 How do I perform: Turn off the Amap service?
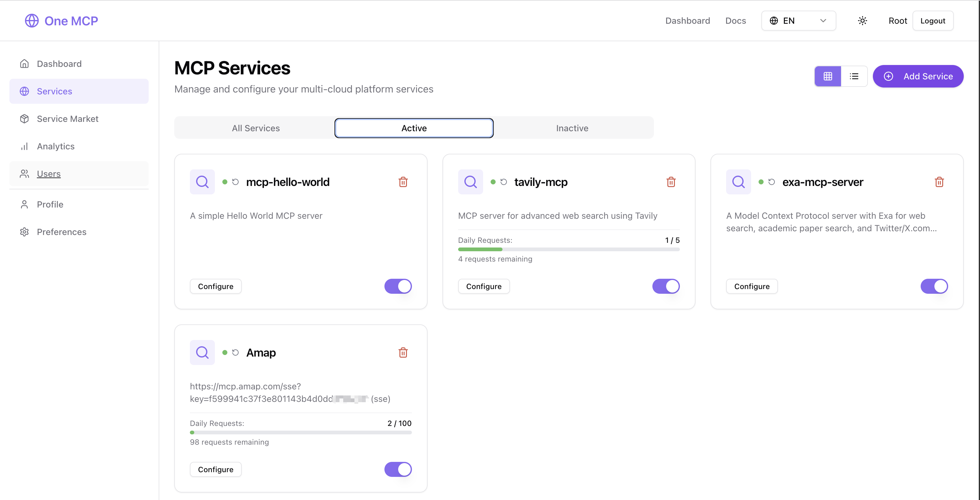tap(398, 469)
